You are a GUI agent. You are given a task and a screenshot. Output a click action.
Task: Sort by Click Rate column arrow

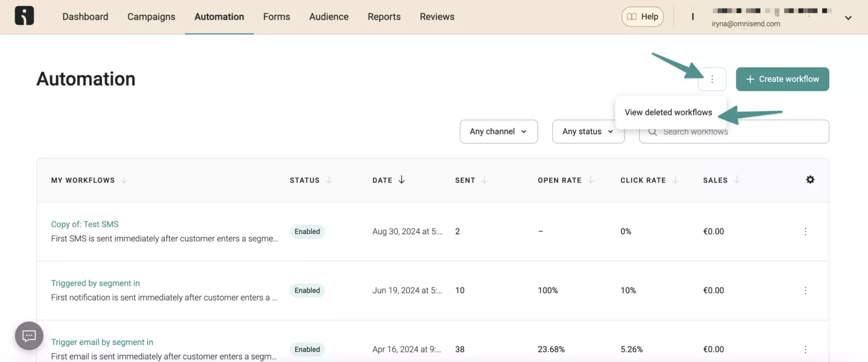coord(675,180)
